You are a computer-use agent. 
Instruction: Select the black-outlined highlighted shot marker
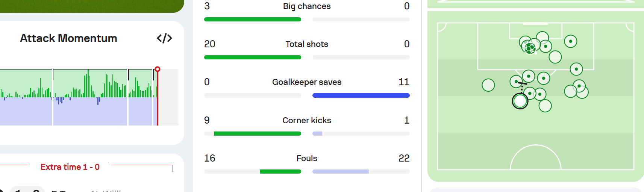point(520,101)
